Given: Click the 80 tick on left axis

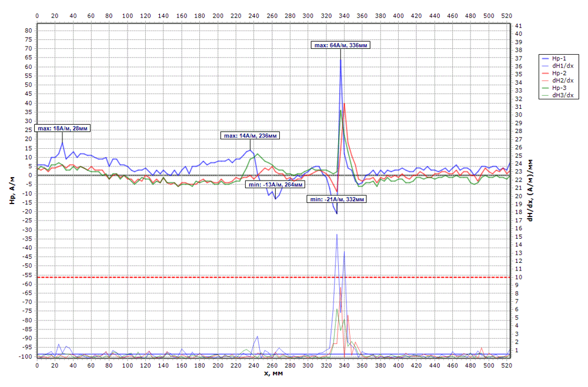Looking at the screenshot, I should [x=28, y=30].
